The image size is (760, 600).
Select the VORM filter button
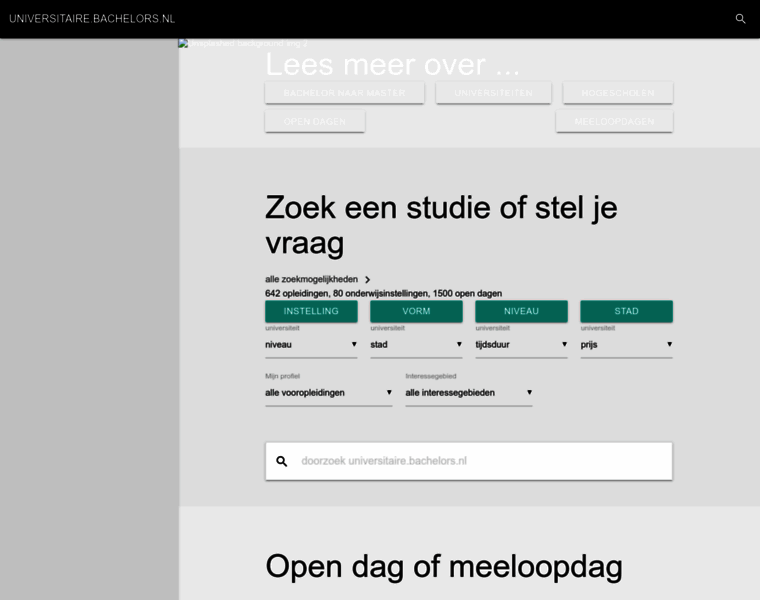pos(416,311)
